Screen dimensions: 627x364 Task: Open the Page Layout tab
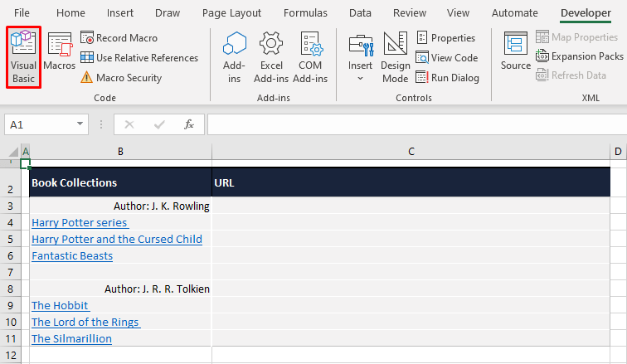pos(231,12)
